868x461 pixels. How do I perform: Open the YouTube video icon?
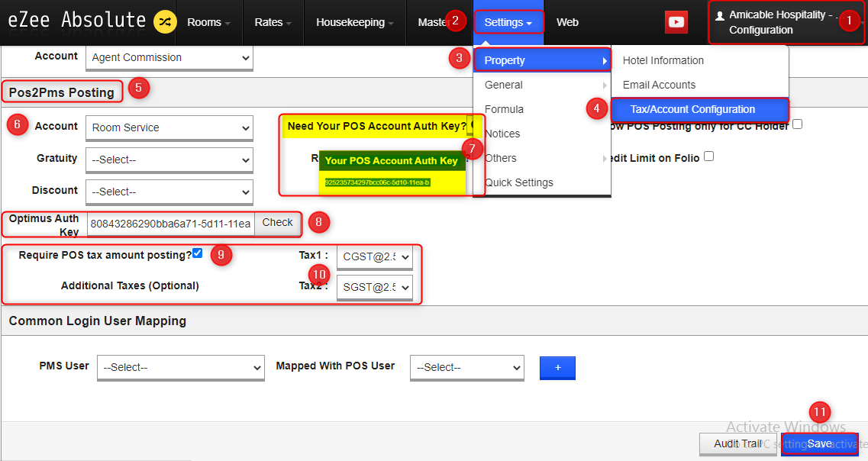(x=676, y=22)
